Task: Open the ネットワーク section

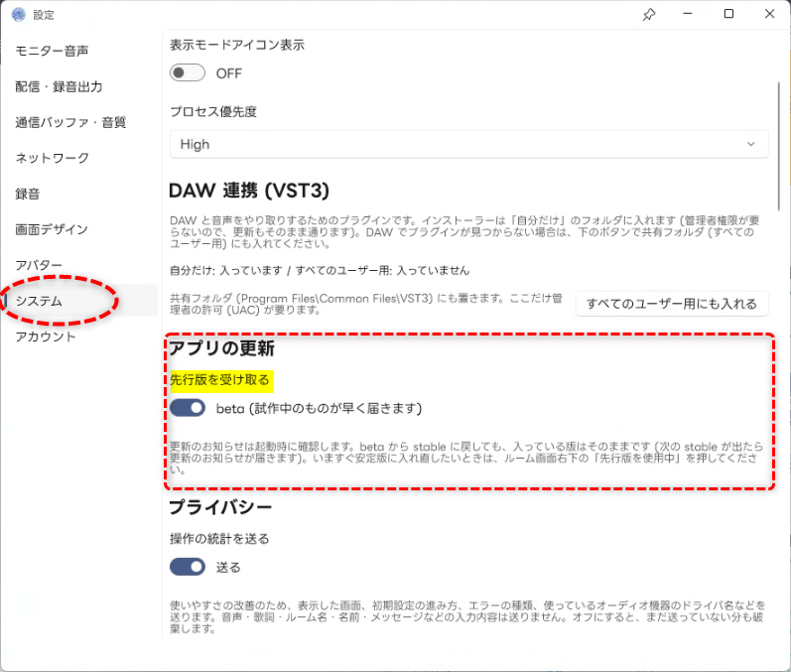Action: coord(52,158)
